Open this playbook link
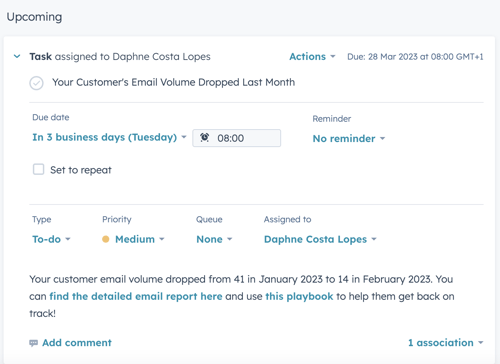Image resolution: width=500 pixels, height=364 pixels. pos(299,296)
